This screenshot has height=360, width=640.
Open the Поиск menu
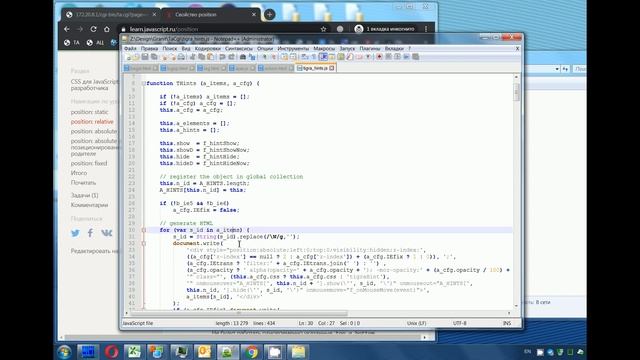point(170,49)
